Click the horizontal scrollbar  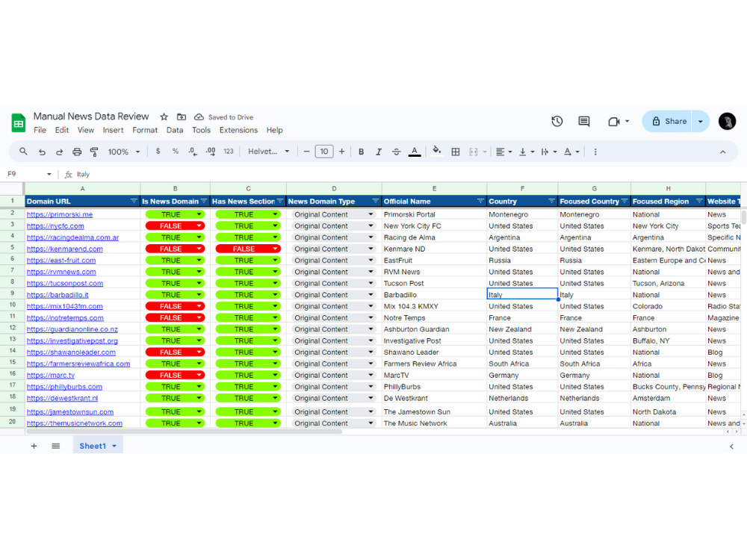(185, 432)
